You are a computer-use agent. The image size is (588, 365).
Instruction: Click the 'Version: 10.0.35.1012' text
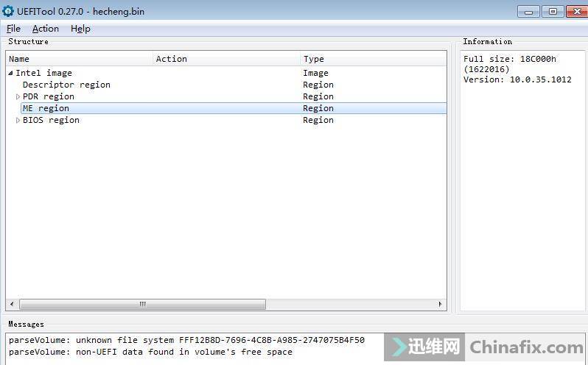coord(517,79)
